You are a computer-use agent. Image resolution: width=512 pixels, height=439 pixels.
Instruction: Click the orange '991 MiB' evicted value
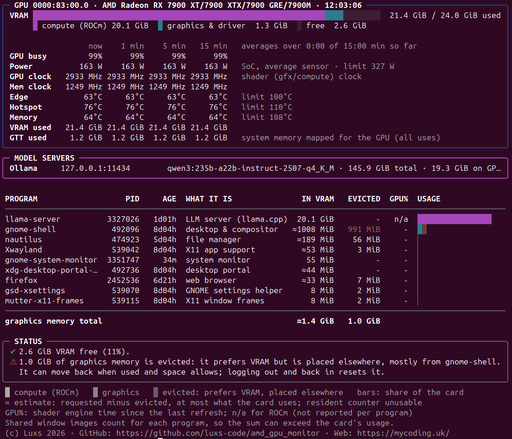pyautogui.click(x=364, y=229)
